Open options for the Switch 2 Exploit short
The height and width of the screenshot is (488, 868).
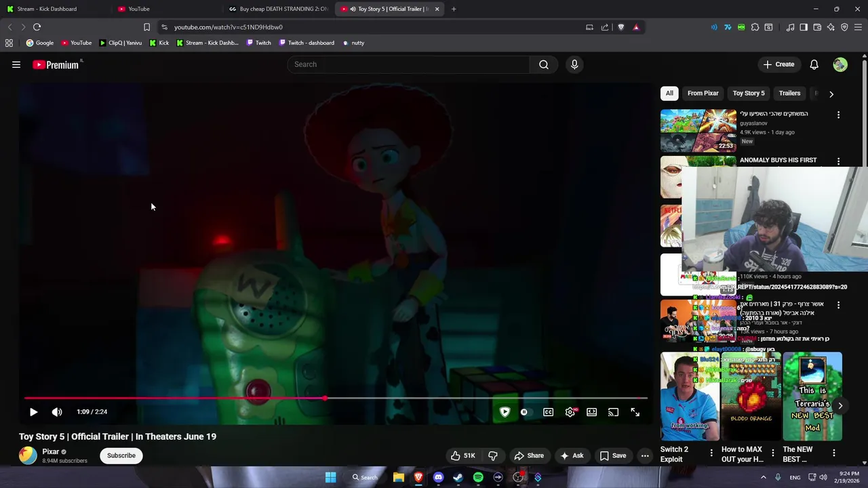pyautogui.click(x=711, y=453)
